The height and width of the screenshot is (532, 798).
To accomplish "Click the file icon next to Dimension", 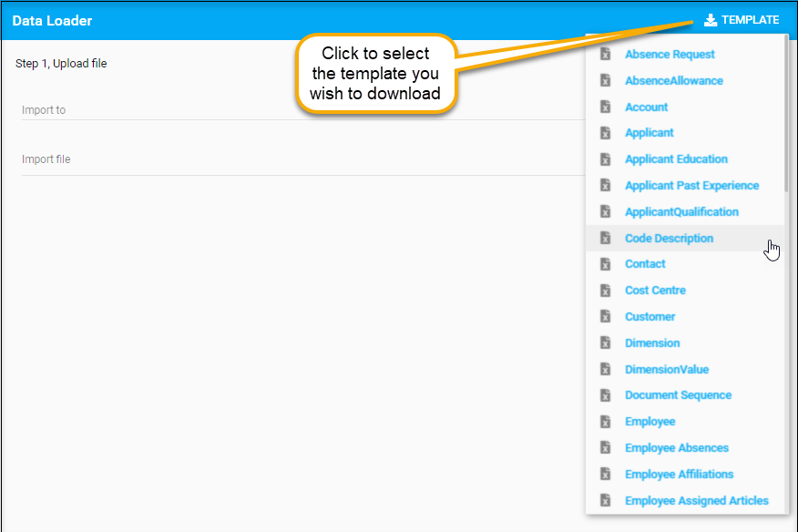I will (x=605, y=343).
